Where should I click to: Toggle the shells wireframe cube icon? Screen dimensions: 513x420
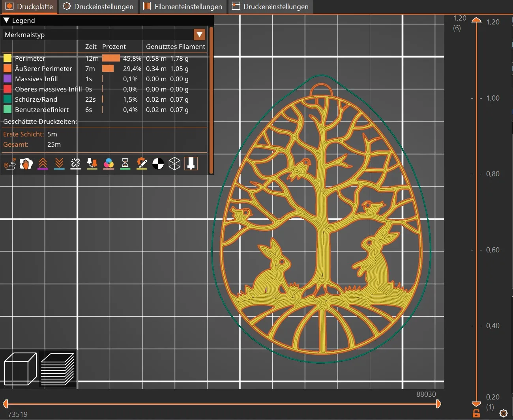pos(174,164)
